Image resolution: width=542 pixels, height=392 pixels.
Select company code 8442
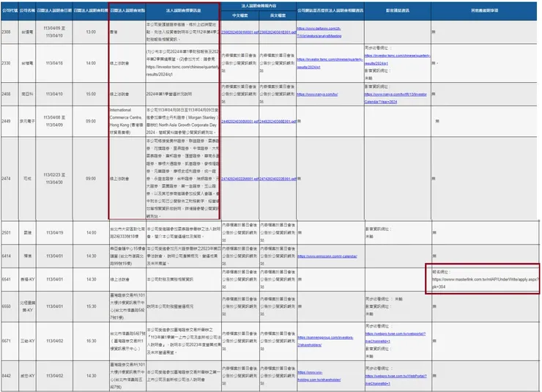(6, 376)
